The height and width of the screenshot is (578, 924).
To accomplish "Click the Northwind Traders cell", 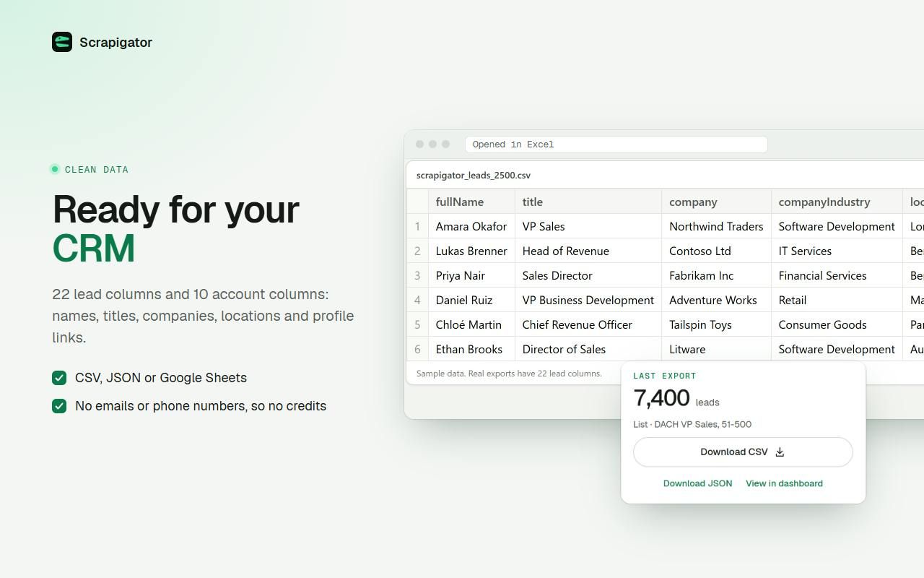I will point(716,226).
